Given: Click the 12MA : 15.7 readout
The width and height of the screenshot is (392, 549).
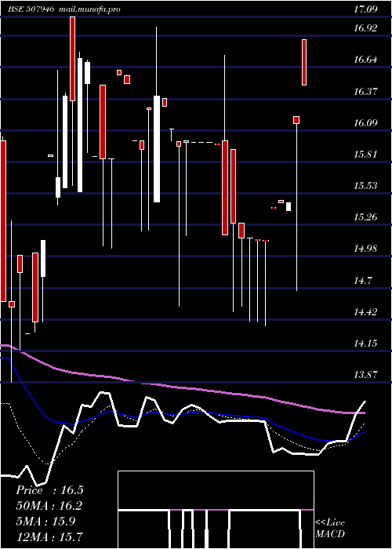Looking at the screenshot, I should click(x=49, y=536).
